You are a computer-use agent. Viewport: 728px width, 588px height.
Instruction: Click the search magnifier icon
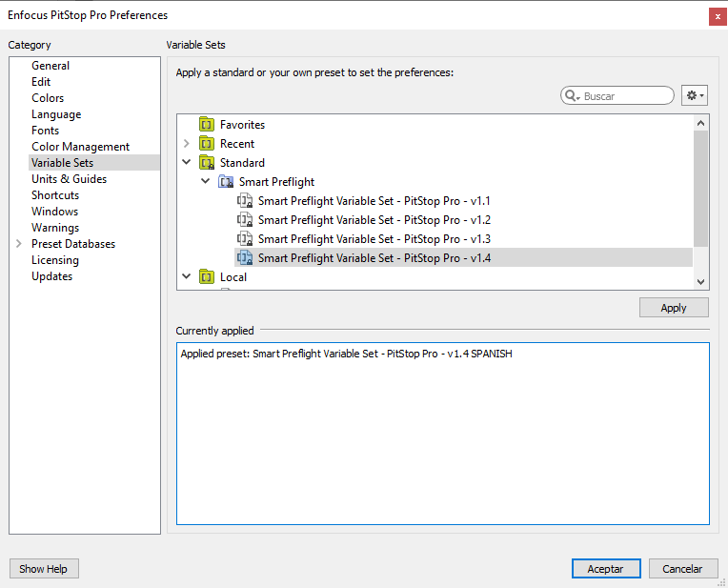pos(572,95)
